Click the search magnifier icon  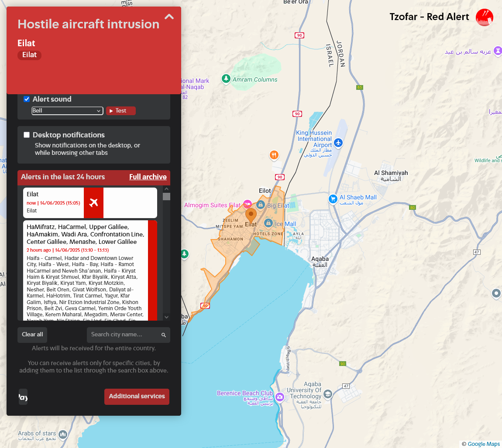[164, 335]
